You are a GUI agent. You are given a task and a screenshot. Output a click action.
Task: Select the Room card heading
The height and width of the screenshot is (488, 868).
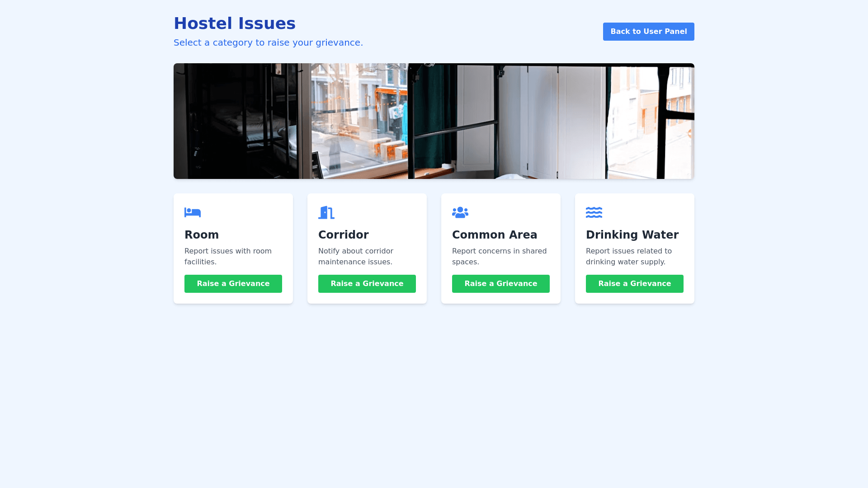pos(202,235)
